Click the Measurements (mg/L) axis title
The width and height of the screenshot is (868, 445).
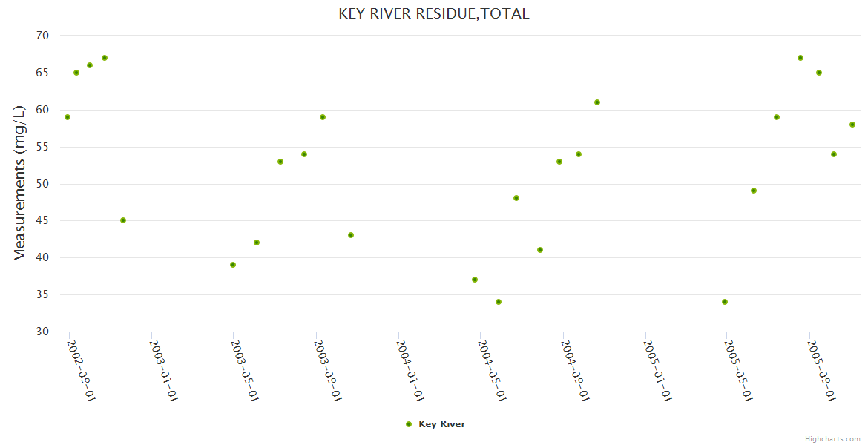(20, 183)
